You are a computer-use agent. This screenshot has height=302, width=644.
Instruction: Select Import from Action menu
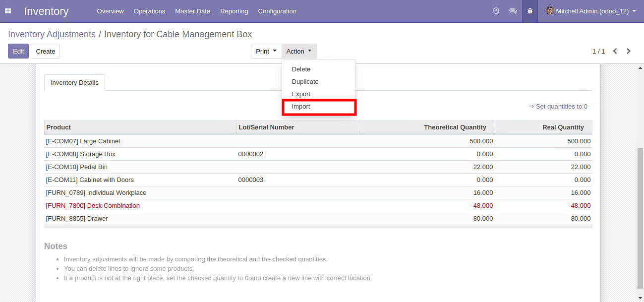point(301,107)
